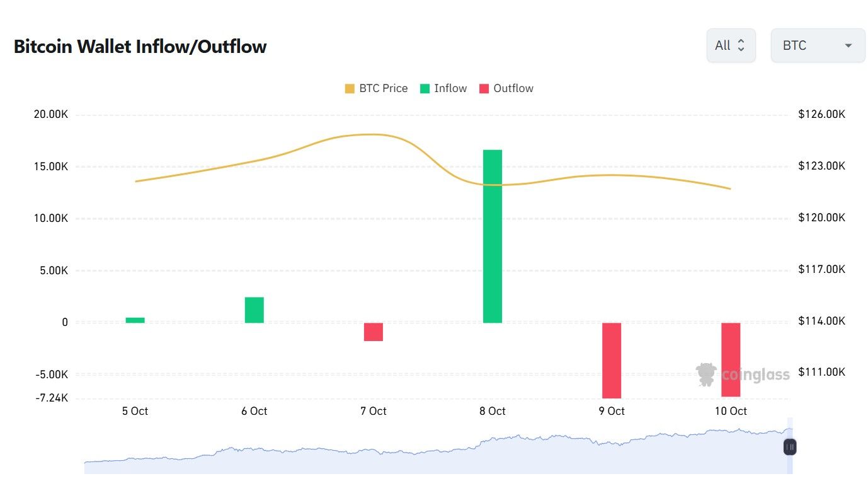Click the BTC dropdown arrow
Viewport: 868px width, 481px height.
point(848,46)
